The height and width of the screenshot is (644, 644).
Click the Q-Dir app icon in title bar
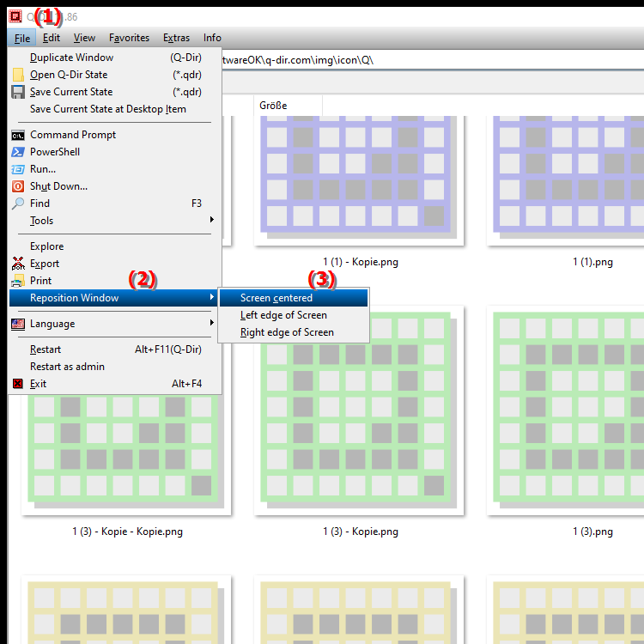click(15, 16)
